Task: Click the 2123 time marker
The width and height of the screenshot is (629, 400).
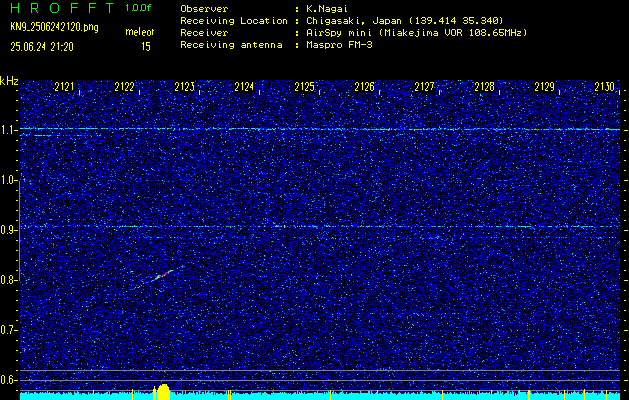Action: pos(185,87)
